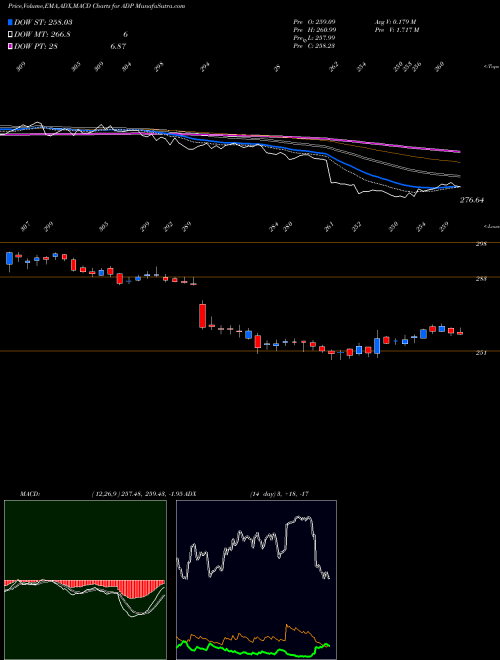Click the 'Pre H: 260.99' high value

(314, 29)
